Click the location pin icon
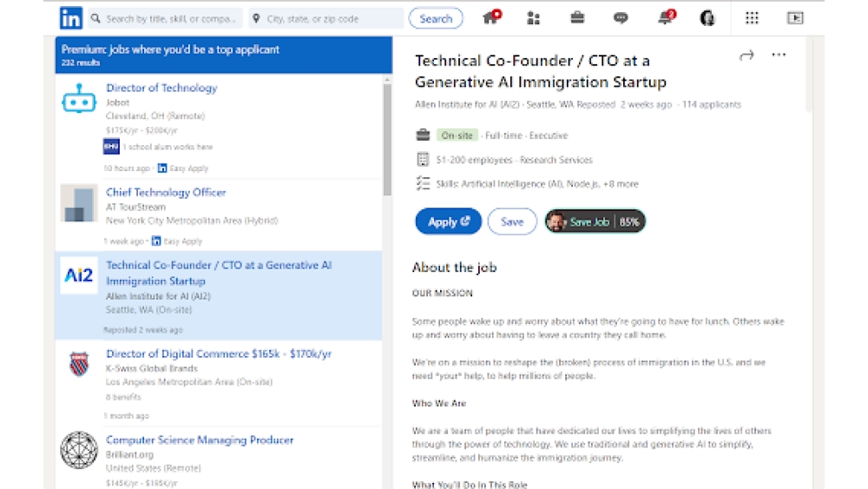Image resolution: width=868 pixels, height=489 pixels. click(256, 19)
